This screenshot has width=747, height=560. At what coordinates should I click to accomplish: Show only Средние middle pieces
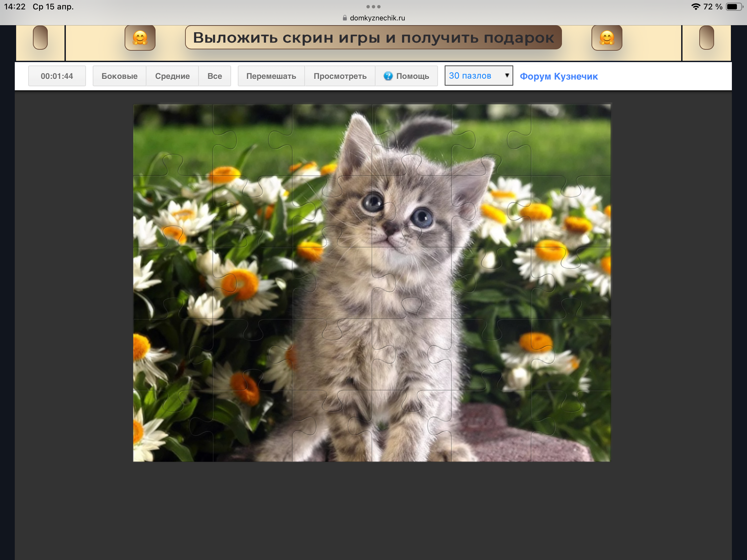(x=172, y=76)
